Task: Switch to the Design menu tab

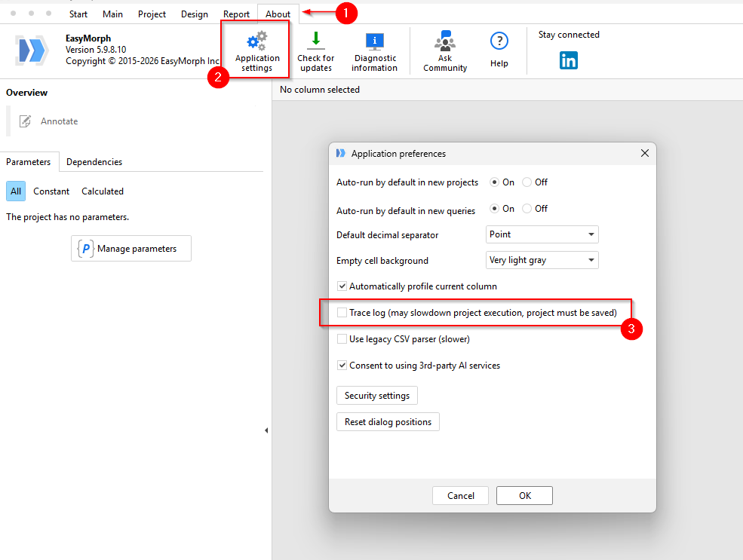Action: pyautogui.click(x=195, y=14)
